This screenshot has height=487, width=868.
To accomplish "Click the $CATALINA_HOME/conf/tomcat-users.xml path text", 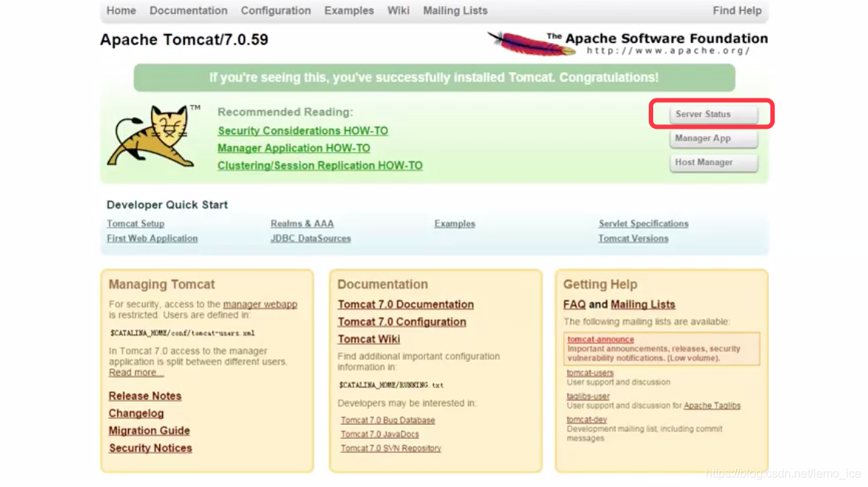I will point(182,333).
